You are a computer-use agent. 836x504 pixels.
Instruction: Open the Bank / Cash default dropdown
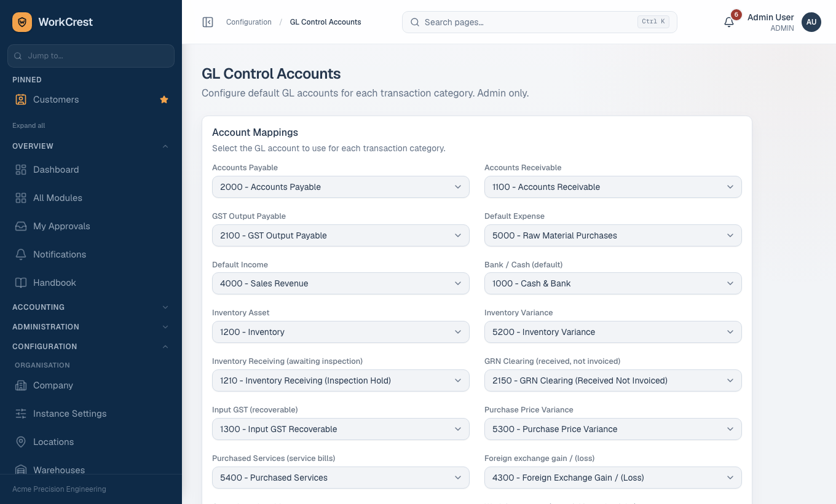613,283
